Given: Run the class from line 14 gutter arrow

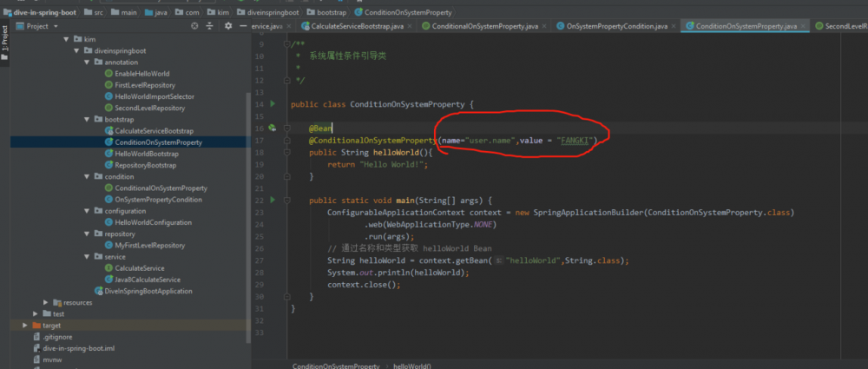Looking at the screenshot, I should 273,103.
